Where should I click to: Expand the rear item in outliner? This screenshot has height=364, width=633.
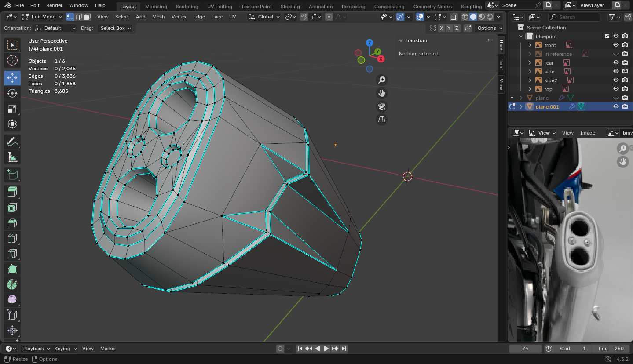coord(530,63)
